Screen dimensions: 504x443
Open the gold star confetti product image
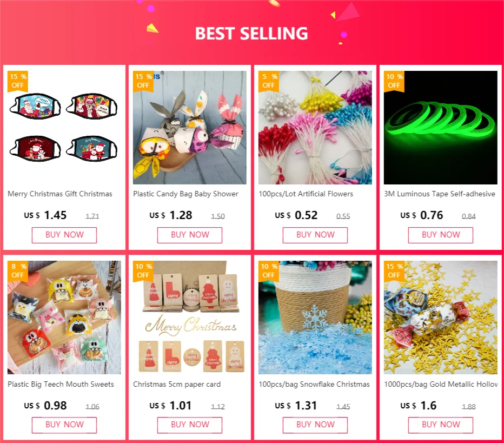[441, 318]
